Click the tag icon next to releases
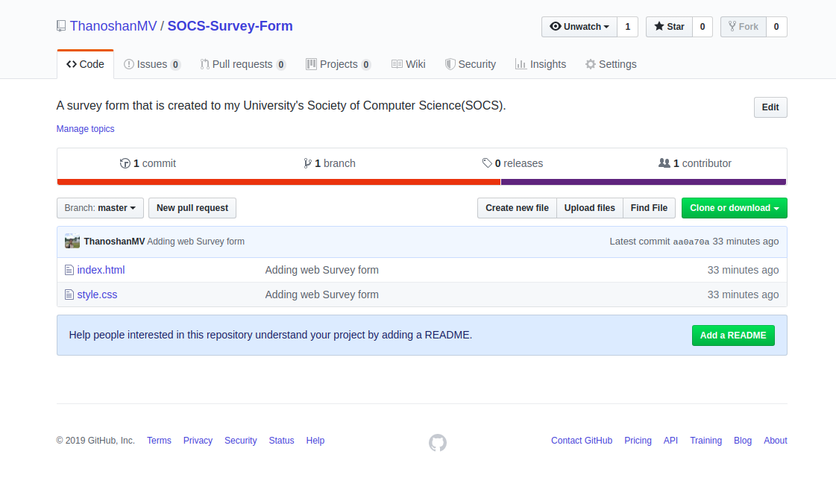Image resolution: width=836 pixels, height=504 pixels. pyautogui.click(x=487, y=163)
